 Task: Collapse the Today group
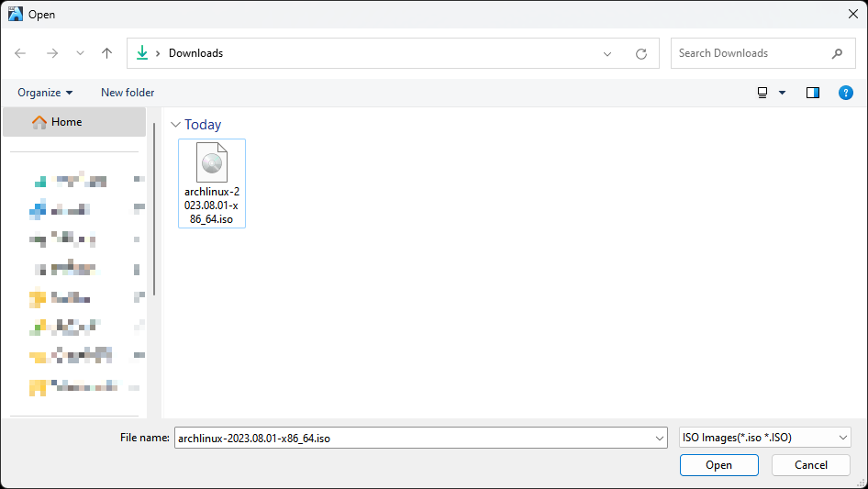pyautogui.click(x=175, y=125)
